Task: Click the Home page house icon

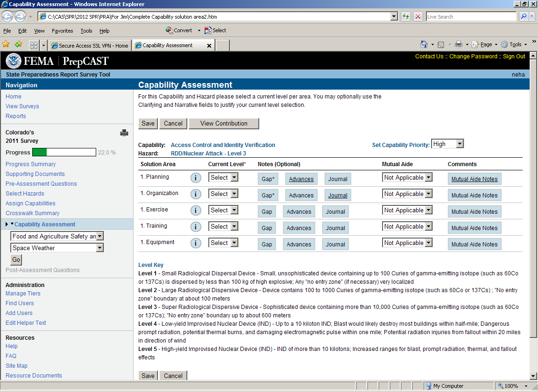Action: (x=424, y=44)
